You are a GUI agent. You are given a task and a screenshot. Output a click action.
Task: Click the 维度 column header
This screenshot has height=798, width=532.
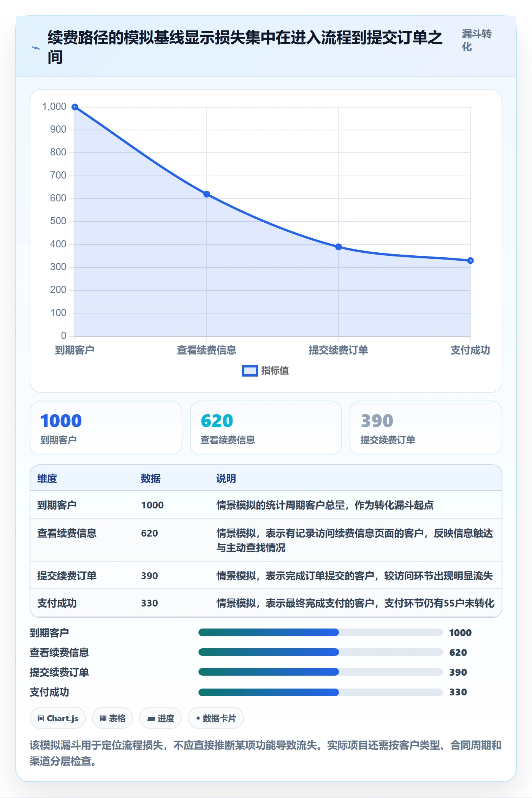click(47, 478)
